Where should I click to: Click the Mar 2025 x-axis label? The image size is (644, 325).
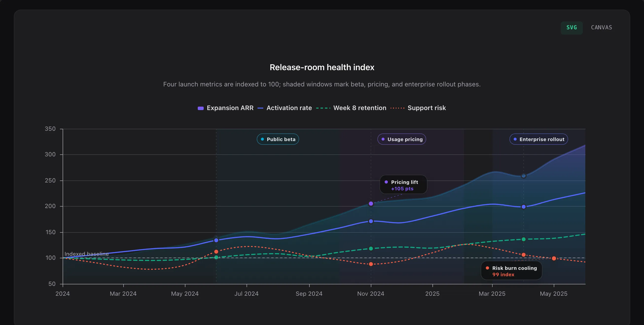click(x=492, y=294)
